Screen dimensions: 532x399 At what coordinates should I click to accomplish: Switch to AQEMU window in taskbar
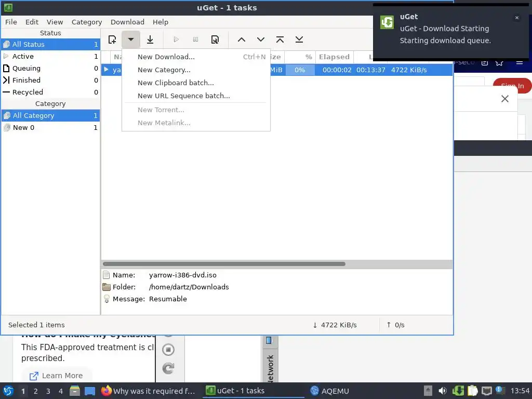pyautogui.click(x=330, y=391)
